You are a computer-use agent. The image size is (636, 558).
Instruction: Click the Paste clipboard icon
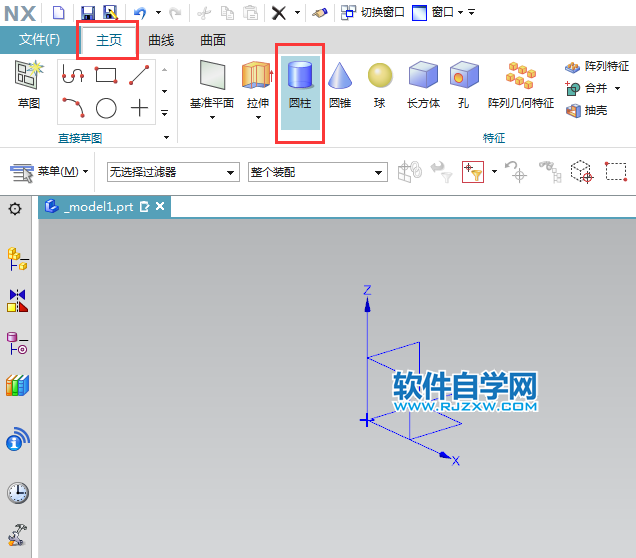point(250,13)
